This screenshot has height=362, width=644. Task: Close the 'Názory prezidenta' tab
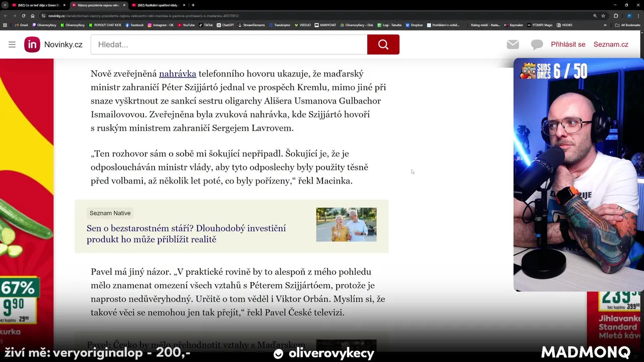click(124, 5)
